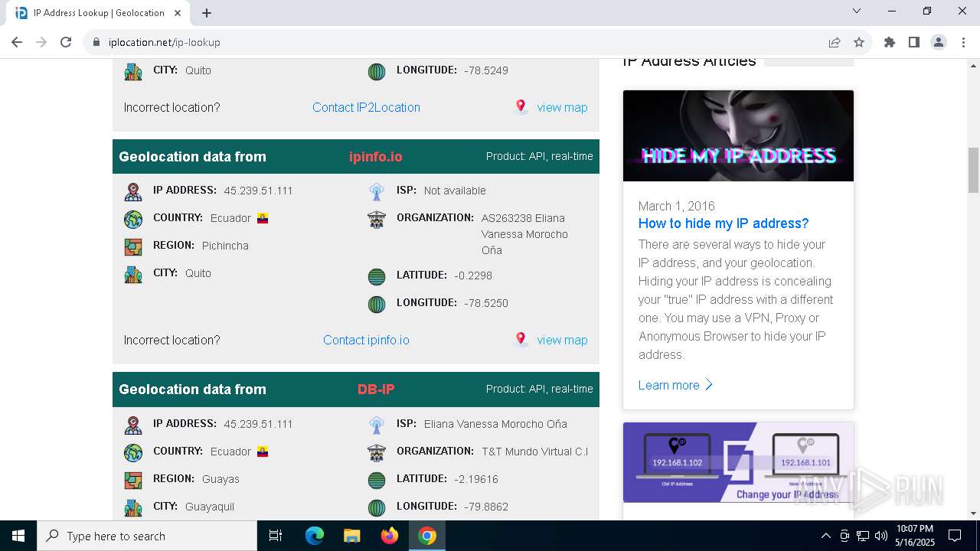
Task: Launch Firefox from the taskbar
Action: coord(390,536)
